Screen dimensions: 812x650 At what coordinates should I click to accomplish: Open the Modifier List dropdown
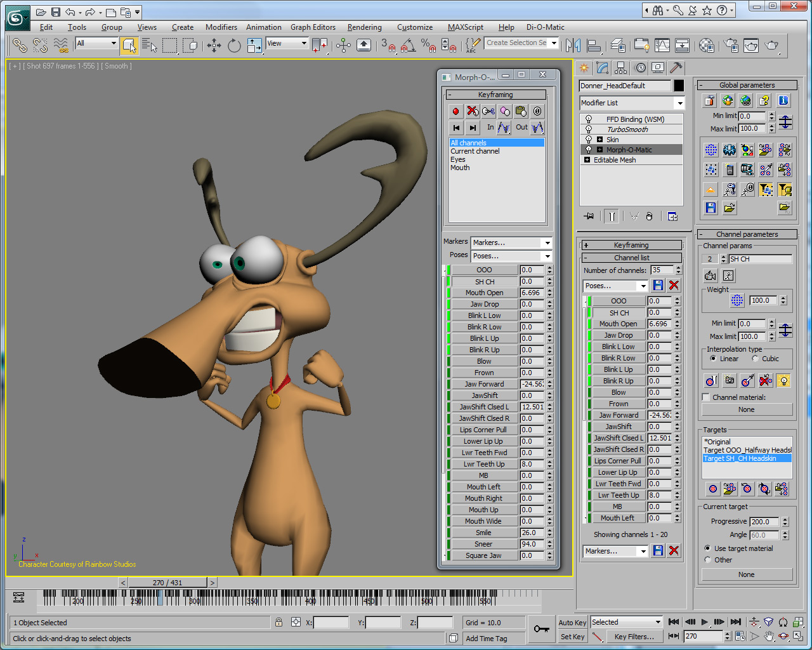coord(632,103)
